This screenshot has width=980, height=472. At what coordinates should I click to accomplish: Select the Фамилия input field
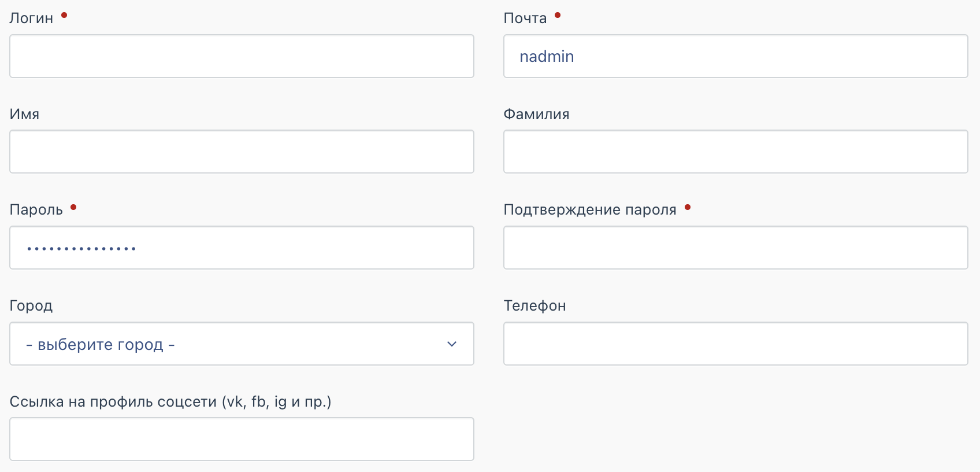pos(736,152)
